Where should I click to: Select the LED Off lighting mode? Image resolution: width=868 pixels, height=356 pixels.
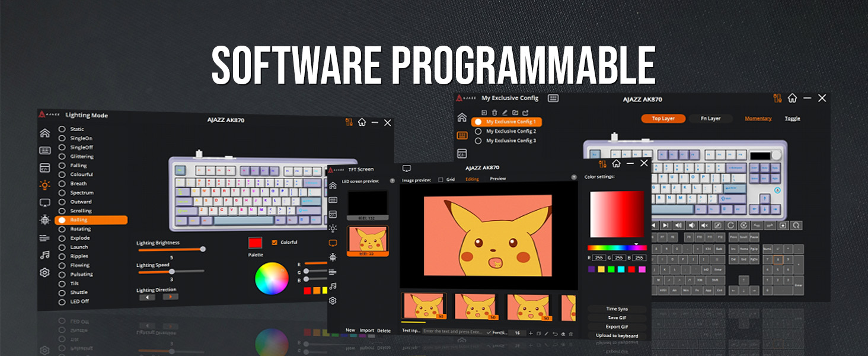coord(74,301)
